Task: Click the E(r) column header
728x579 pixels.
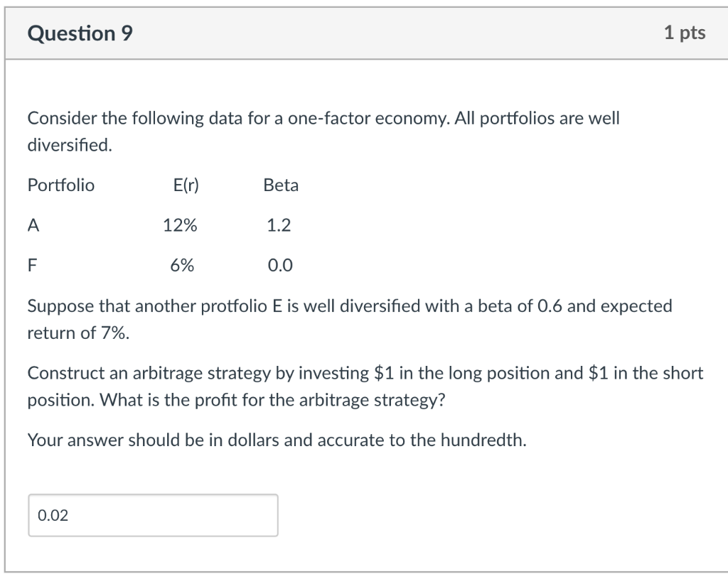Action: pos(185,185)
